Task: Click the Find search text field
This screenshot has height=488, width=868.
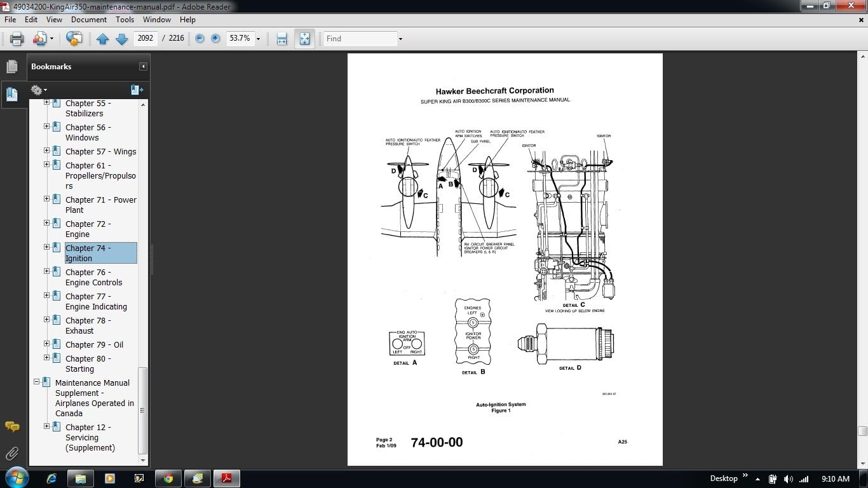Action: click(360, 39)
